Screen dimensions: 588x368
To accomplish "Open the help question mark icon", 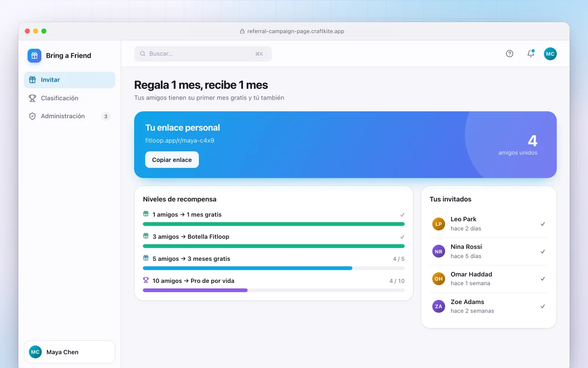I will tap(509, 54).
